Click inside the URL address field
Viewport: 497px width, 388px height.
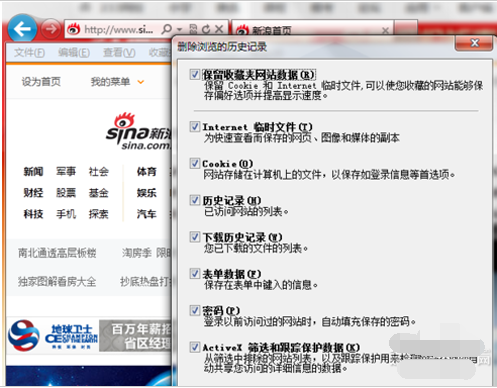click(118, 30)
